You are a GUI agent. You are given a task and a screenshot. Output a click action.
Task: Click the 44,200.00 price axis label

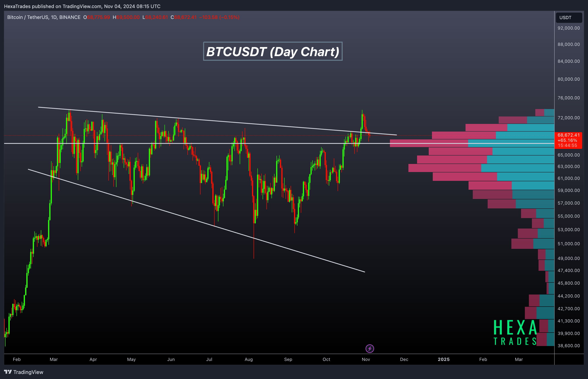(x=568, y=296)
